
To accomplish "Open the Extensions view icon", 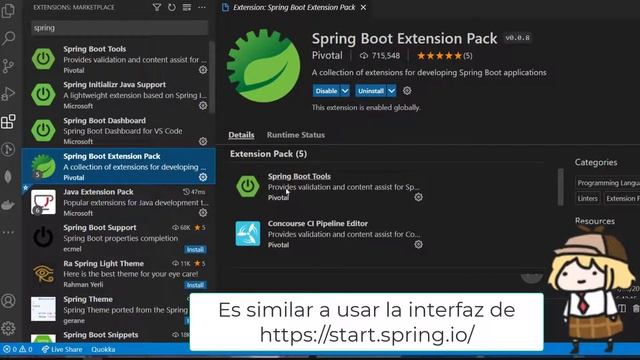I will click(8, 122).
